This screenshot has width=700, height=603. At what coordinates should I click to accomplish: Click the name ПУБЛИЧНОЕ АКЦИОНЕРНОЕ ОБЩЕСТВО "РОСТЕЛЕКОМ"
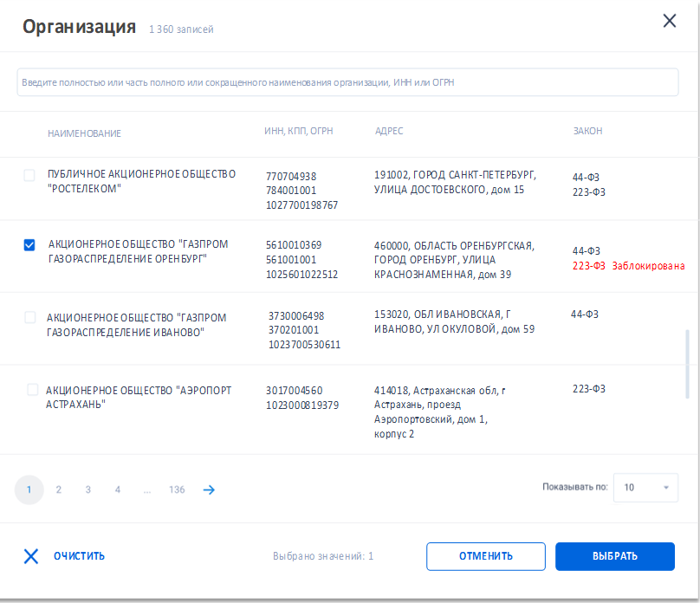coord(141,181)
